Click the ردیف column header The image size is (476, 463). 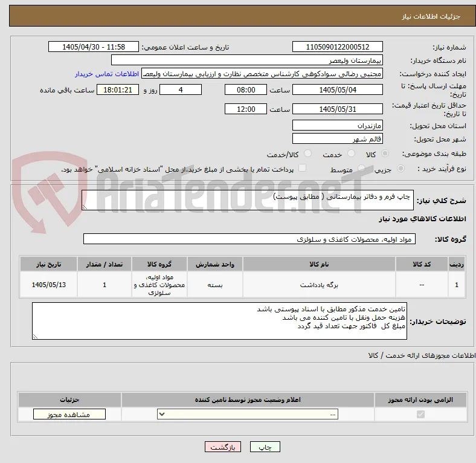(457, 264)
